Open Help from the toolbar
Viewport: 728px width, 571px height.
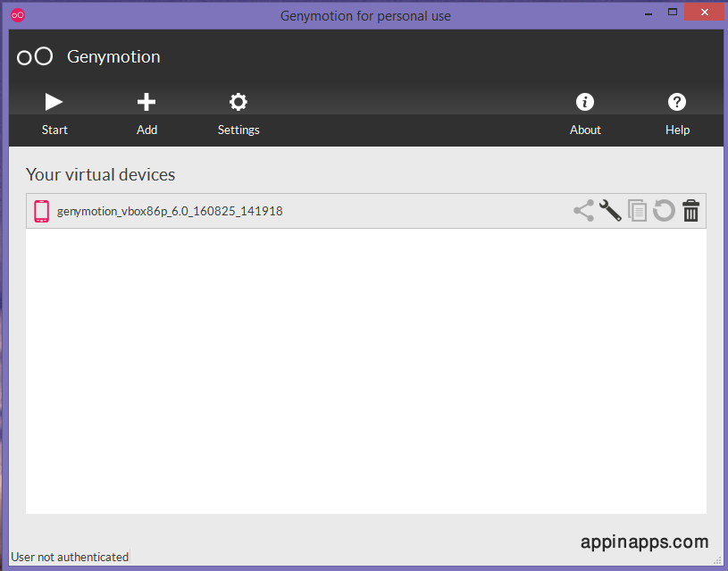tap(677, 113)
